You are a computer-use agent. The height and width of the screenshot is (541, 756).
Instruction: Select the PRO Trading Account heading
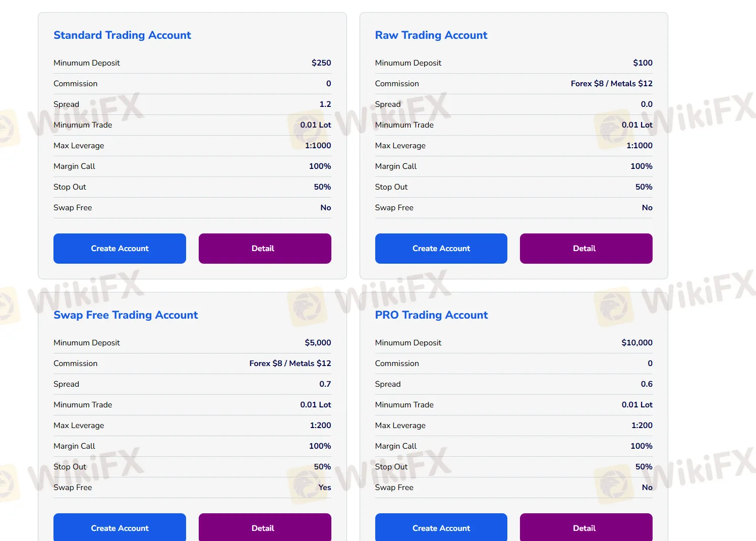(431, 315)
